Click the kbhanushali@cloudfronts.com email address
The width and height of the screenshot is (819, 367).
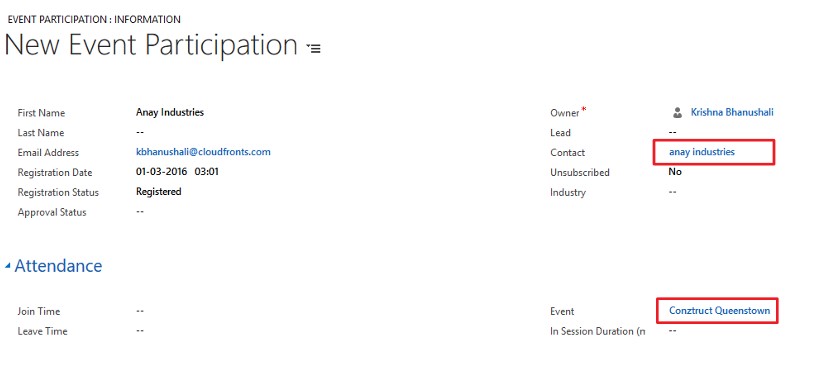(203, 152)
